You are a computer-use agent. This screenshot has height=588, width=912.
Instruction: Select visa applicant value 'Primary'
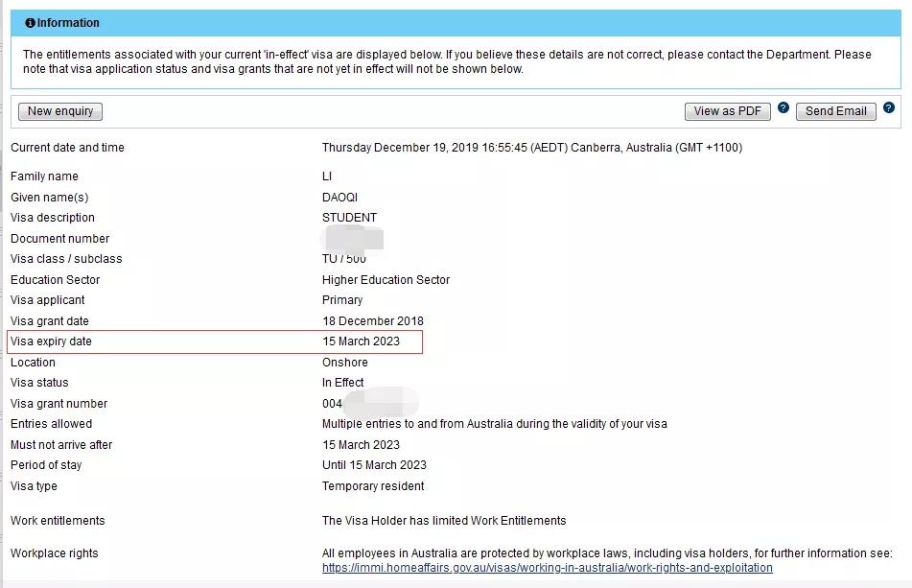tap(342, 300)
